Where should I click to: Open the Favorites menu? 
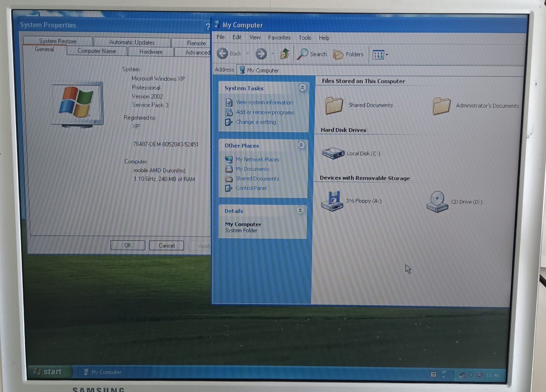(279, 38)
